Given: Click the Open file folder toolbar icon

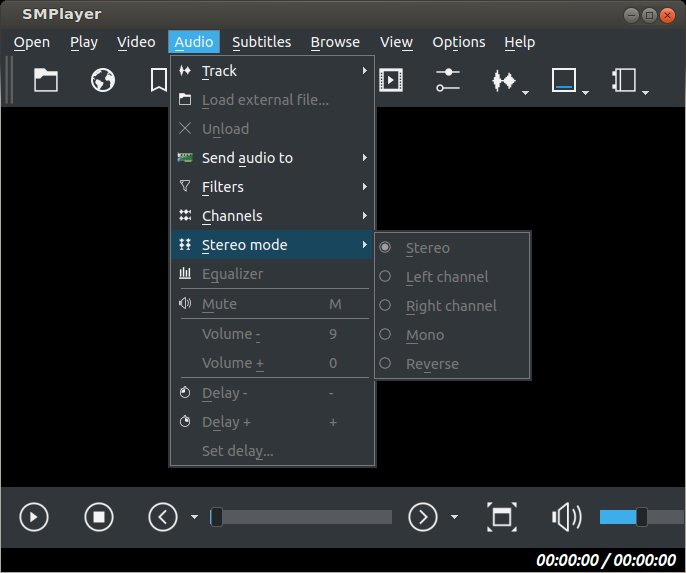Looking at the screenshot, I should pos(46,80).
